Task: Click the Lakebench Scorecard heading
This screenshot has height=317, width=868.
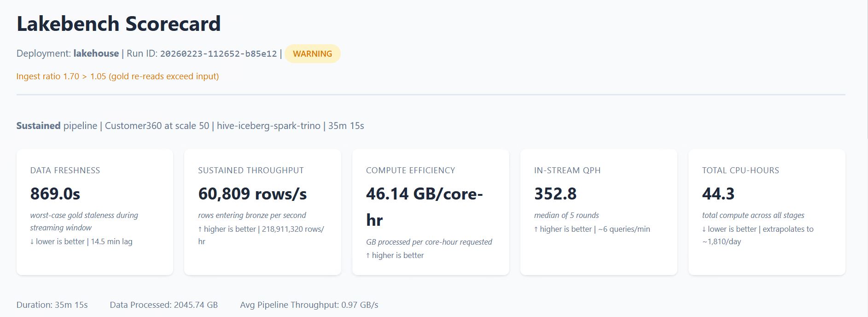Action: point(119,24)
